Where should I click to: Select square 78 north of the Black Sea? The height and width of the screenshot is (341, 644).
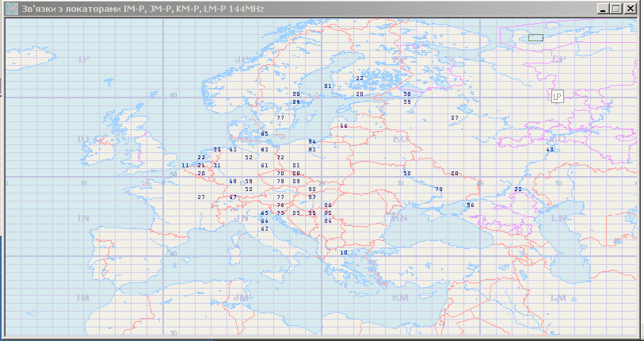439,189
